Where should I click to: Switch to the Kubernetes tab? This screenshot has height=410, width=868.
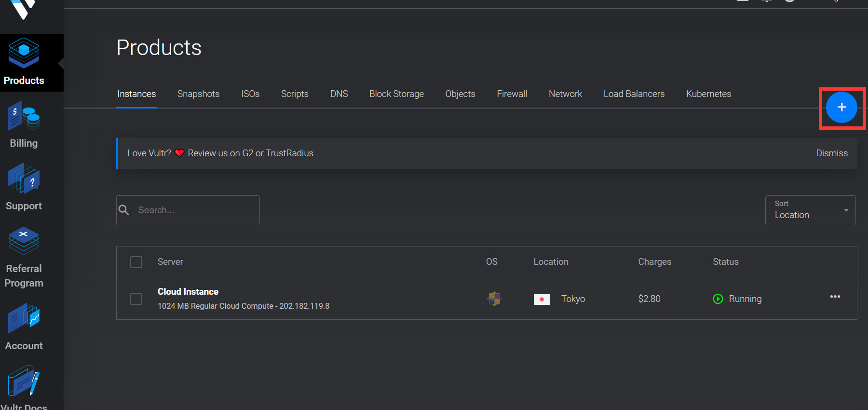click(x=708, y=94)
